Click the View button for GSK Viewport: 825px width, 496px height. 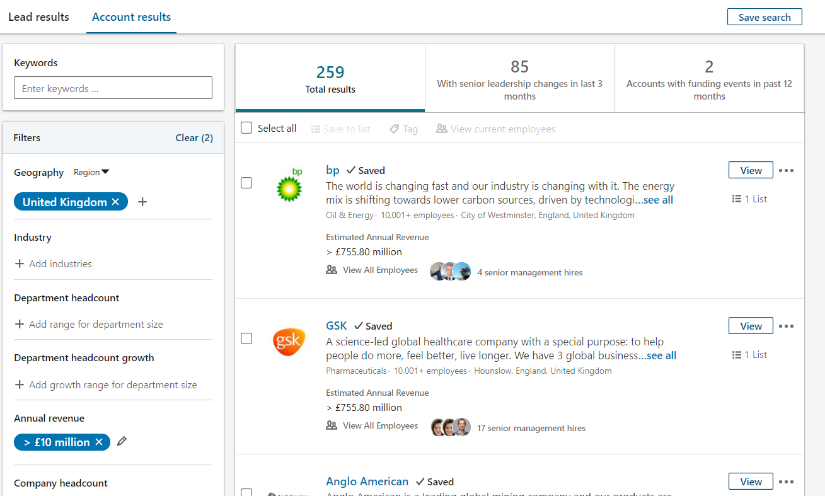pyautogui.click(x=751, y=326)
